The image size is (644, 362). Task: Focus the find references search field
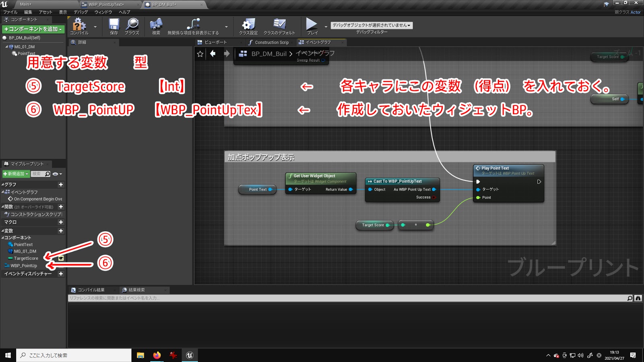tap(347, 298)
